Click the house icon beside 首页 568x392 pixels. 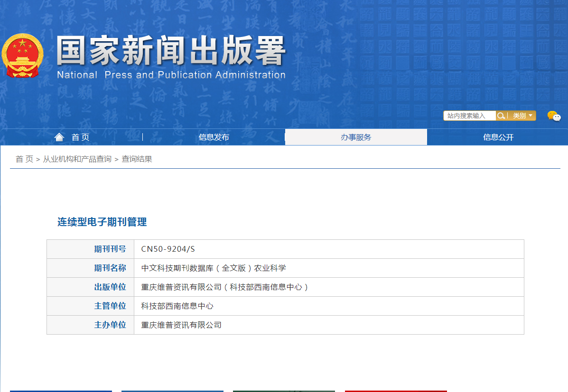tap(59, 137)
